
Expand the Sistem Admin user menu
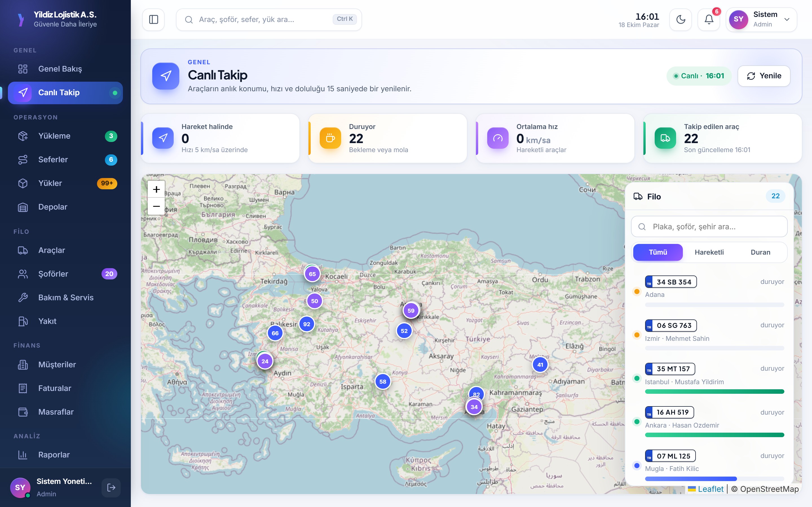761,19
